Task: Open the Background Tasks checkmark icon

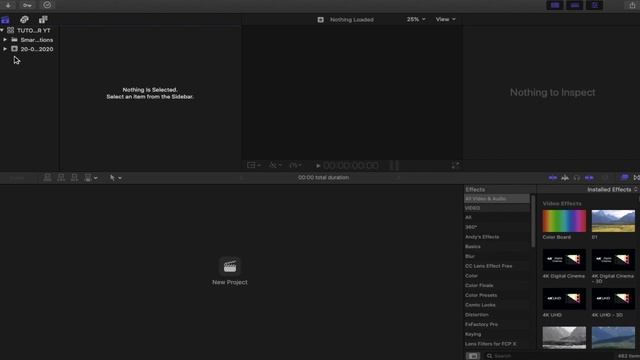Action: click(47, 5)
